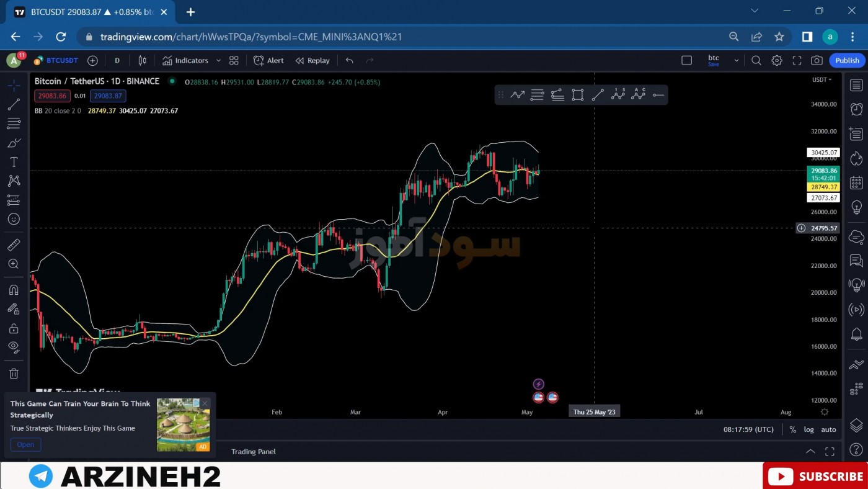Click the lightning event marker on chart
Viewport: 868px width, 489px height.
coord(538,384)
